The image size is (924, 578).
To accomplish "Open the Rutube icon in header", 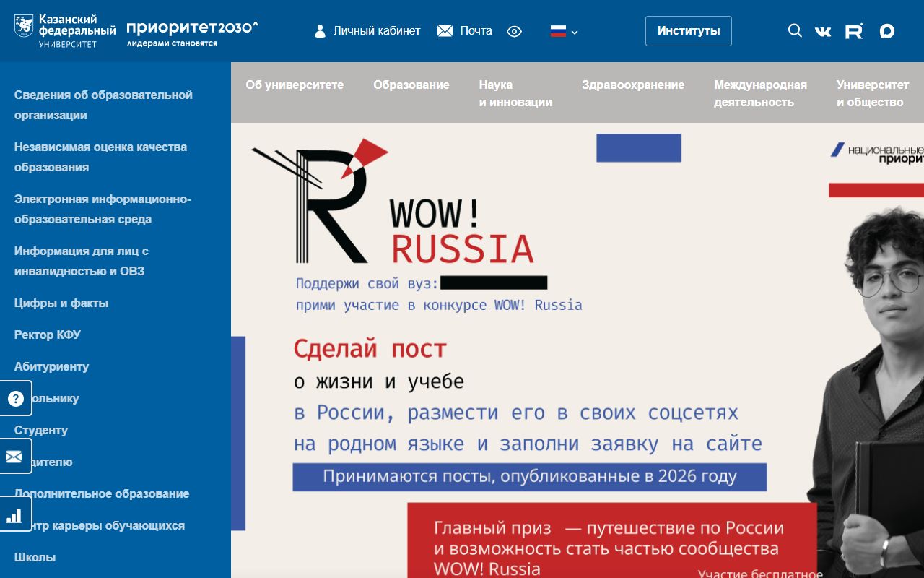I will point(854,31).
